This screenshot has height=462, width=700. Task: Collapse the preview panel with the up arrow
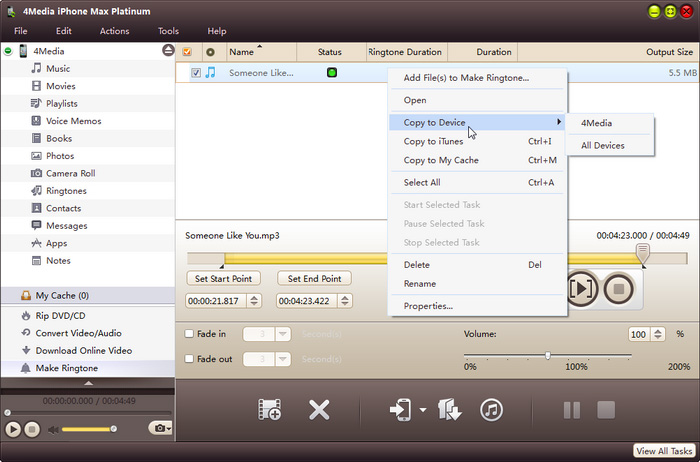[x=88, y=383]
